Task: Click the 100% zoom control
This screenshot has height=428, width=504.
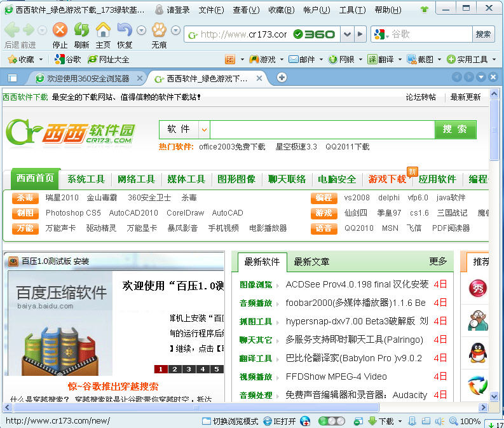Action: pos(465,421)
